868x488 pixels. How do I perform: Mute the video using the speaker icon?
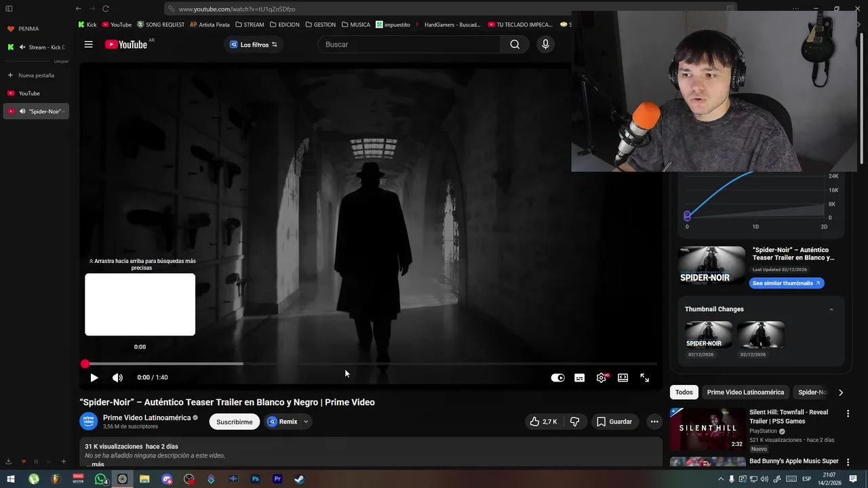pos(117,378)
